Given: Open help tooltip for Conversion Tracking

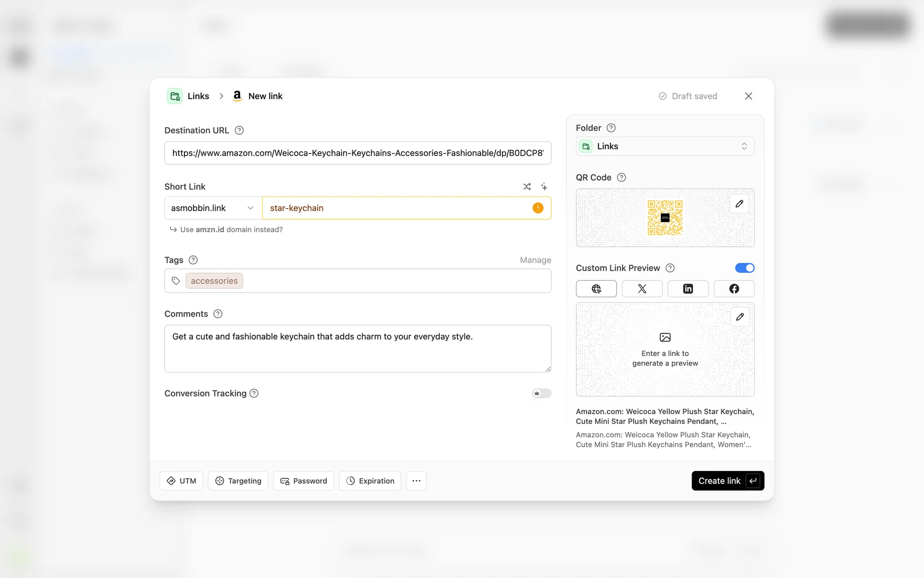Looking at the screenshot, I should [254, 394].
